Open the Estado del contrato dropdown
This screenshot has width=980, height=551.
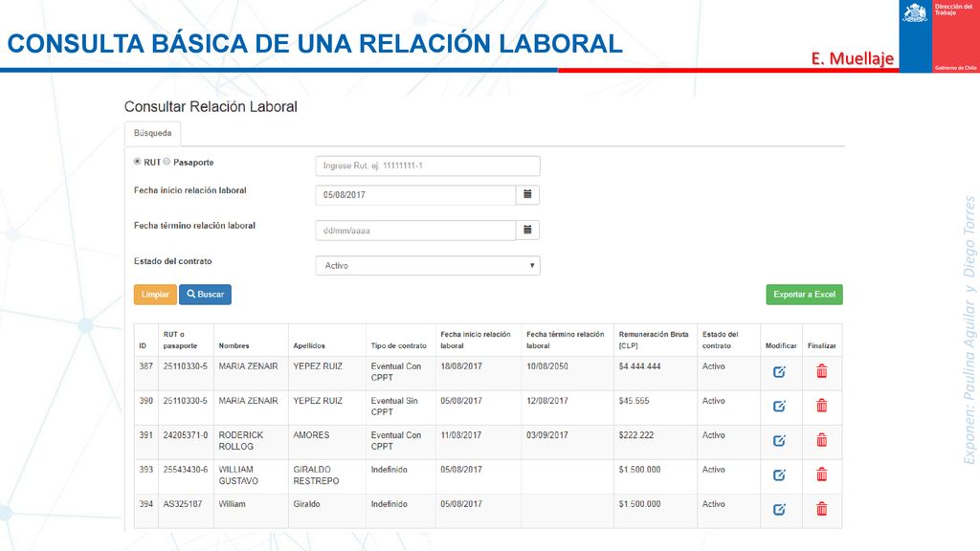click(x=428, y=266)
